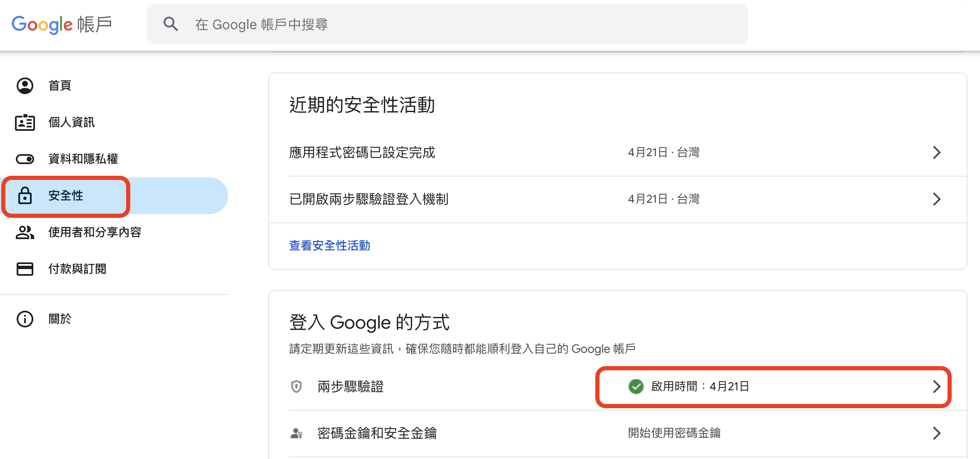Click the 資料和隱私權 toggle-shaped icon

coord(25,159)
